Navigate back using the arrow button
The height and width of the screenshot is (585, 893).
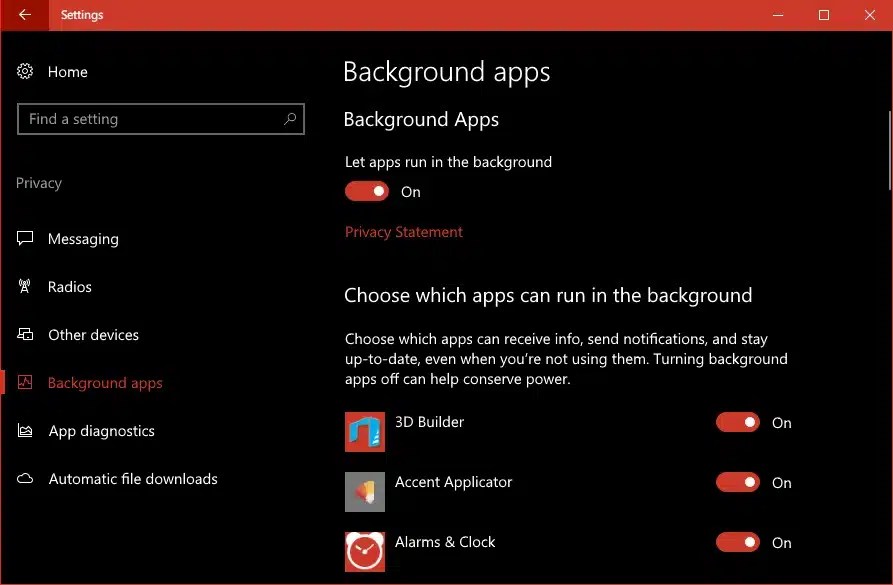click(x=22, y=14)
